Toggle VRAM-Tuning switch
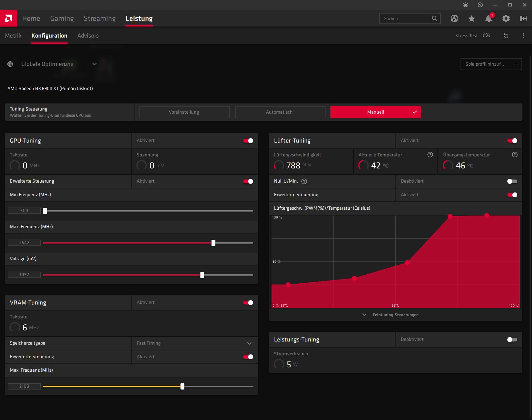The width and height of the screenshot is (532, 420). pos(248,303)
